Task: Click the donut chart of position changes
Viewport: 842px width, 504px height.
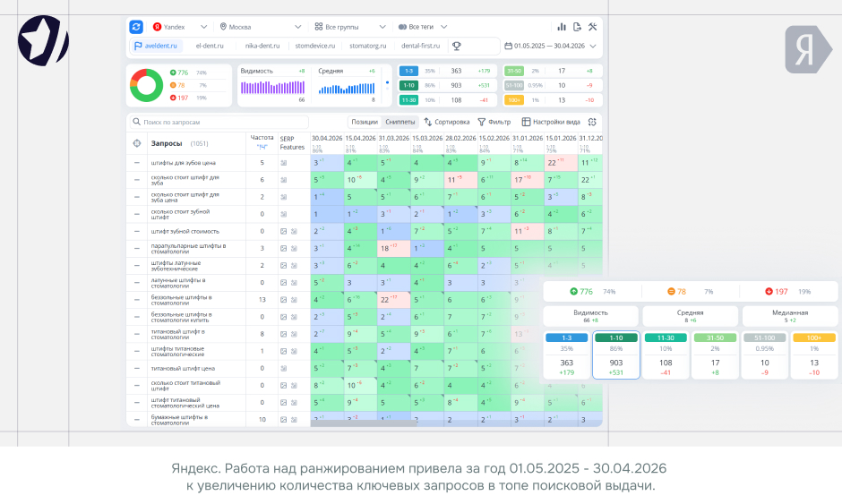Action: (146, 85)
